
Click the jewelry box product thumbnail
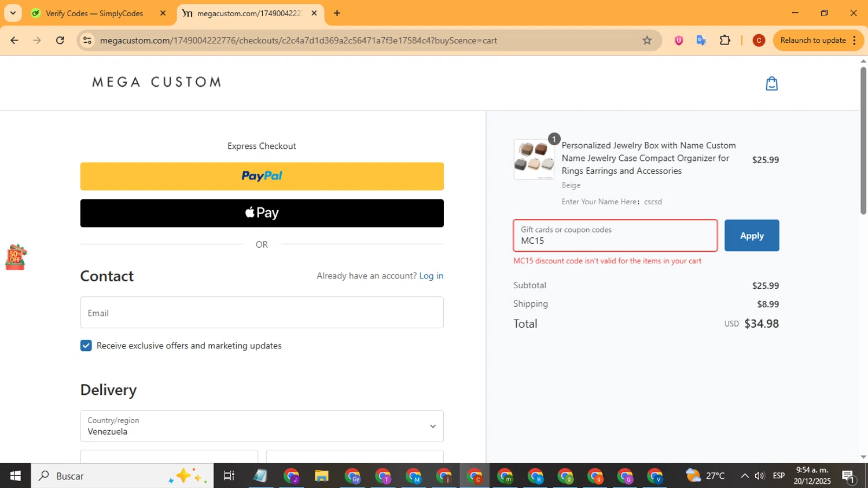coord(534,159)
